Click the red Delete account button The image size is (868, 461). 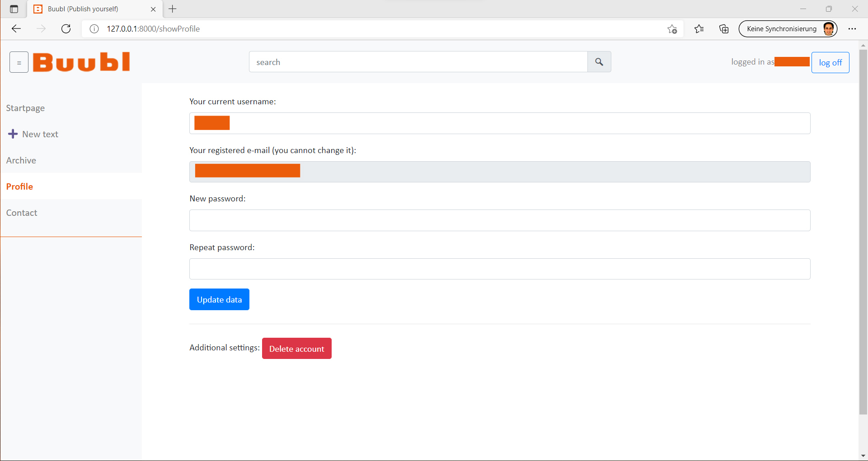tap(296, 349)
